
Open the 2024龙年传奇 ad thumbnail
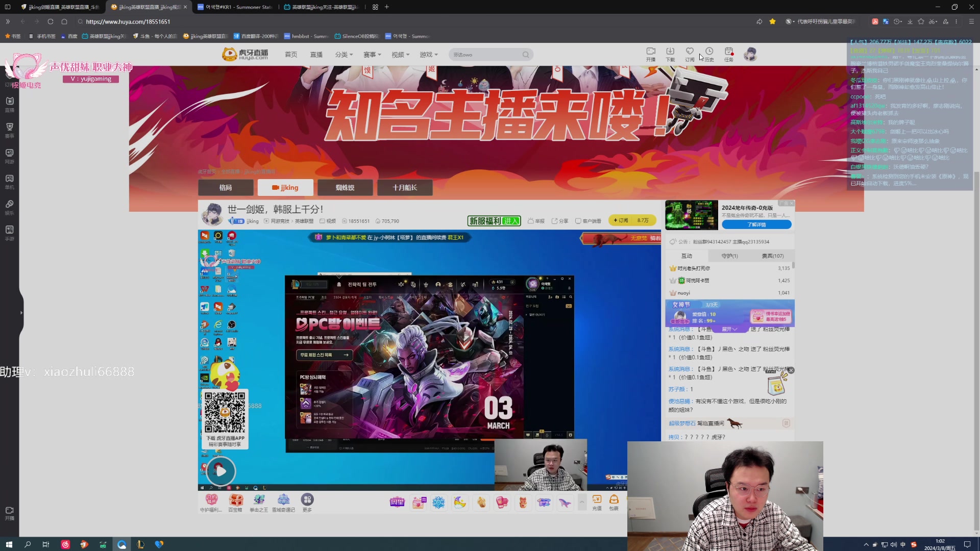(x=692, y=215)
